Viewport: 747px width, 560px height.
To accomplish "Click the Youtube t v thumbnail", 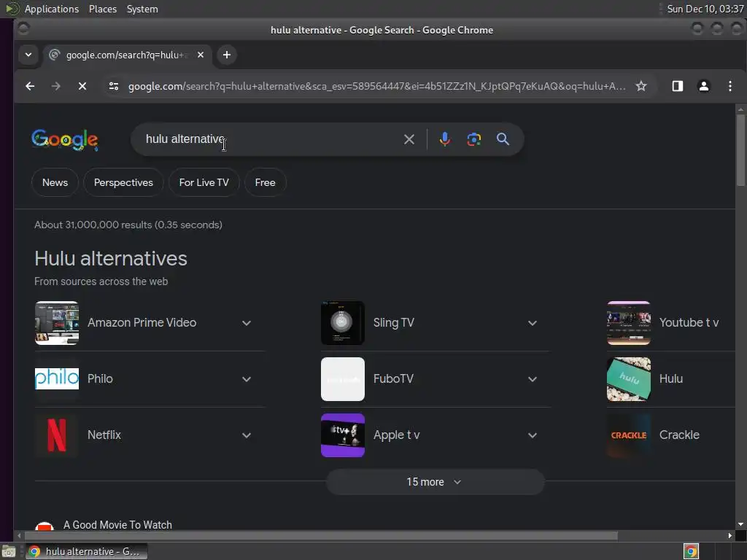I will [x=628, y=323].
